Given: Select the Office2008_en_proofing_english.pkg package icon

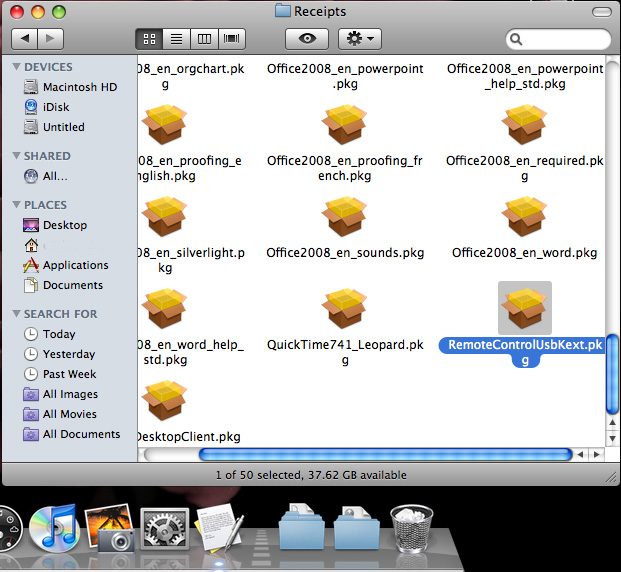Looking at the screenshot, I should pos(164,124).
